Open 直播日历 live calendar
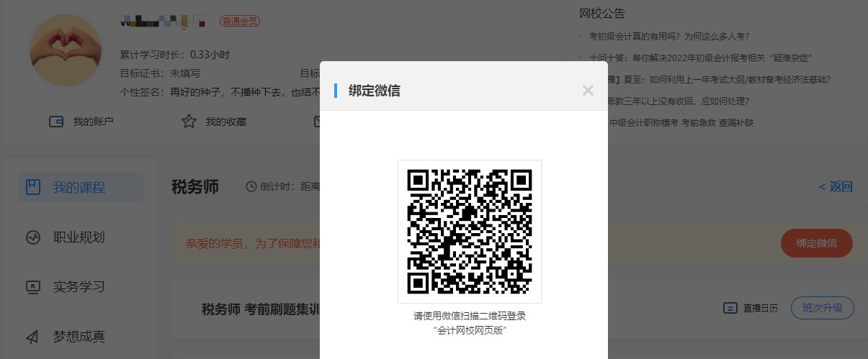The height and width of the screenshot is (359, 868). click(761, 308)
